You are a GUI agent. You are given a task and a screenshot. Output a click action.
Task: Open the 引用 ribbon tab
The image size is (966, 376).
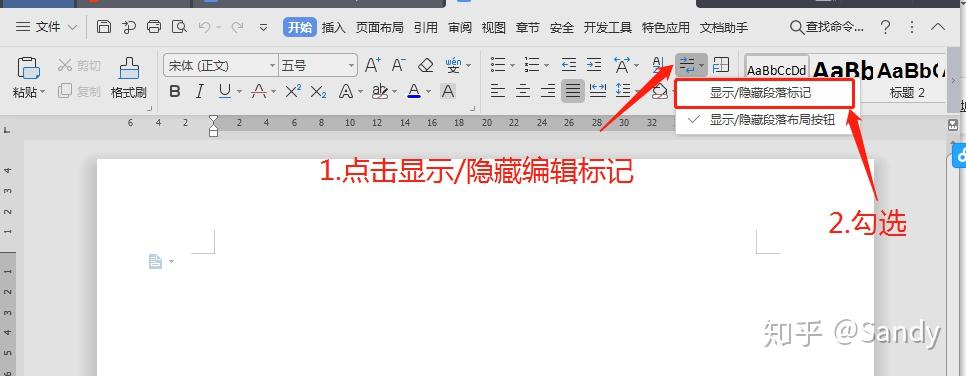tap(426, 28)
